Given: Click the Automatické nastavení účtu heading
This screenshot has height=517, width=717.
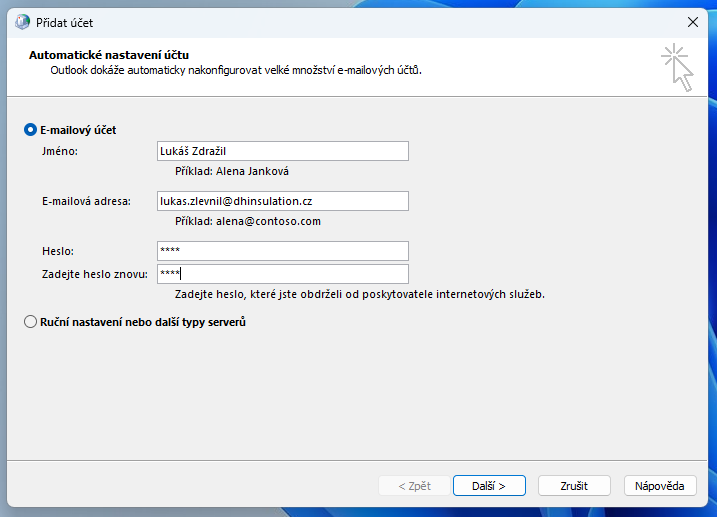Looking at the screenshot, I should [x=109, y=55].
